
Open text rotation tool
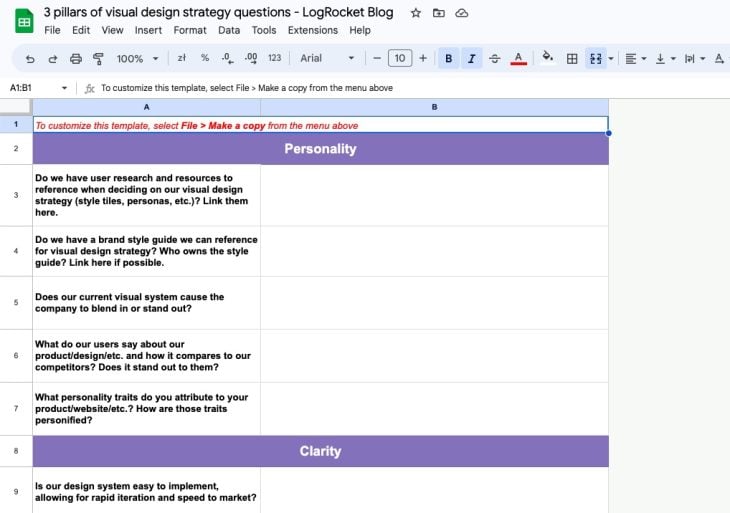point(720,59)
